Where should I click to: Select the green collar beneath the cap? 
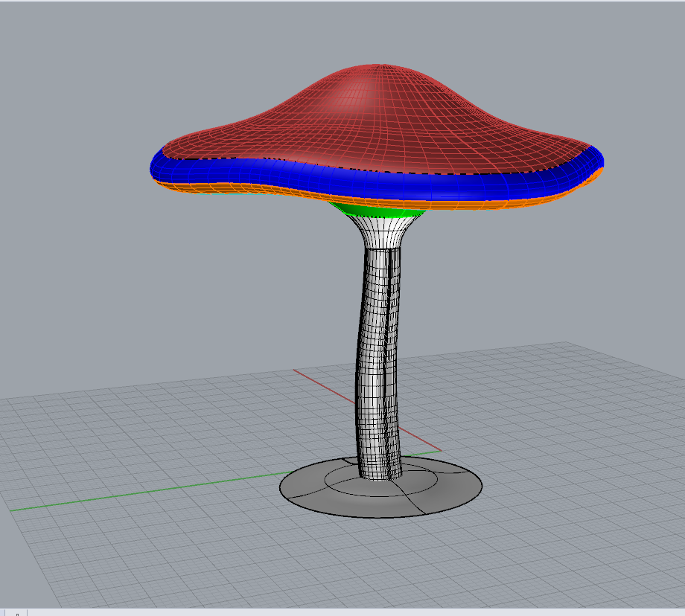tap(378, 211)
